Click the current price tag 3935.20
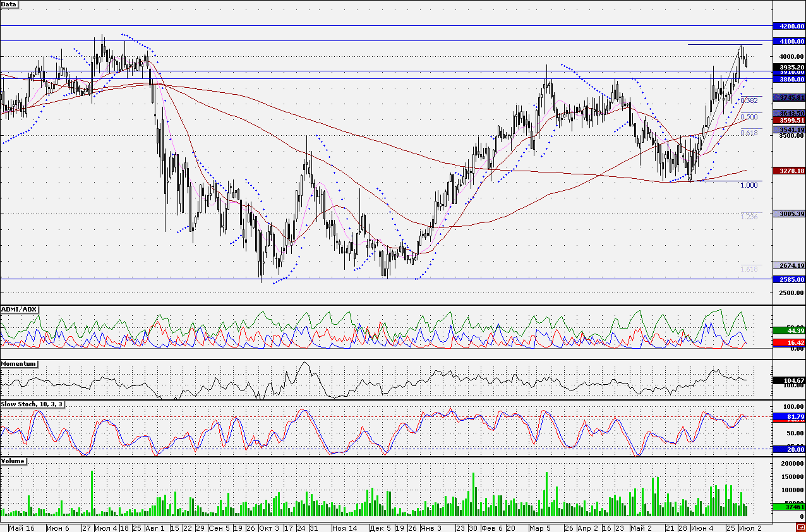Screen dimensions: 806x532 [x=790, y=66]
